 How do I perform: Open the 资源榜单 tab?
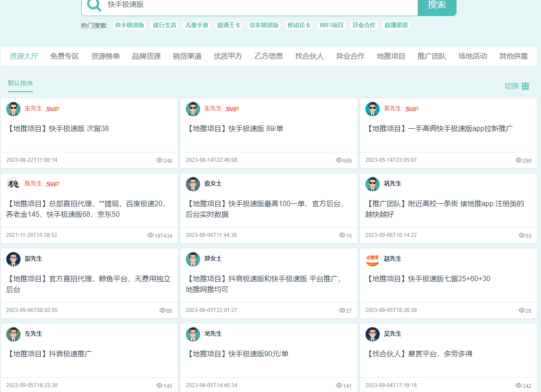[105, 56]
